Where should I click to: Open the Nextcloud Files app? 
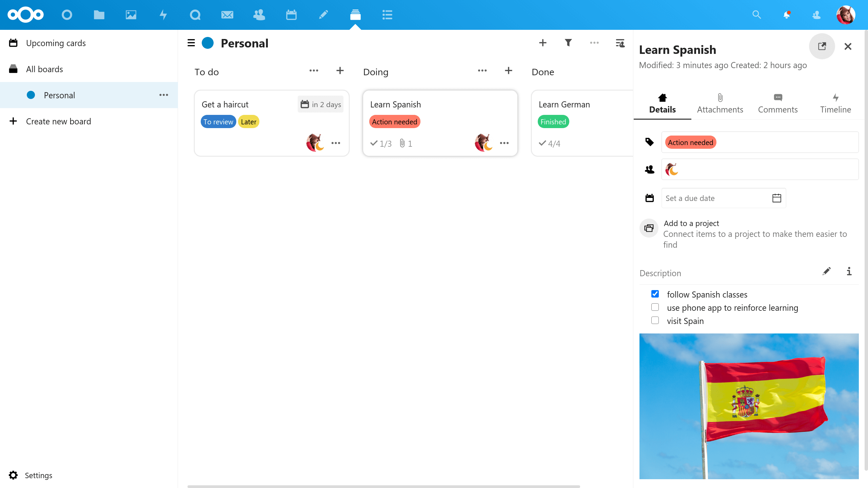tap(98, 15)
